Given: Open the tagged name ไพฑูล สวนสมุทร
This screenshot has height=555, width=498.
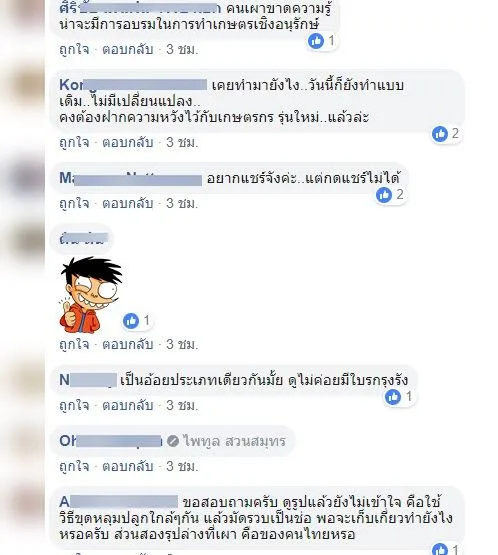Looking at the screenshot, I should coord(234,441).
